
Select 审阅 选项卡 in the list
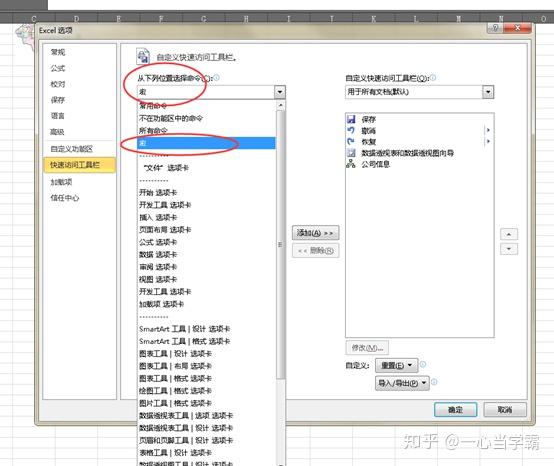coord(206,267)
